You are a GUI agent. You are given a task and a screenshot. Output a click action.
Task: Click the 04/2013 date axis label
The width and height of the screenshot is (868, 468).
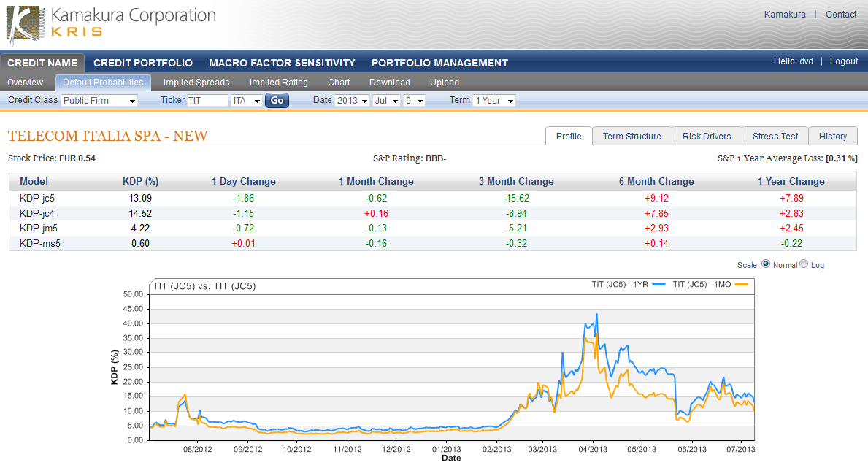pyautogui.click(x=593, y=449)
